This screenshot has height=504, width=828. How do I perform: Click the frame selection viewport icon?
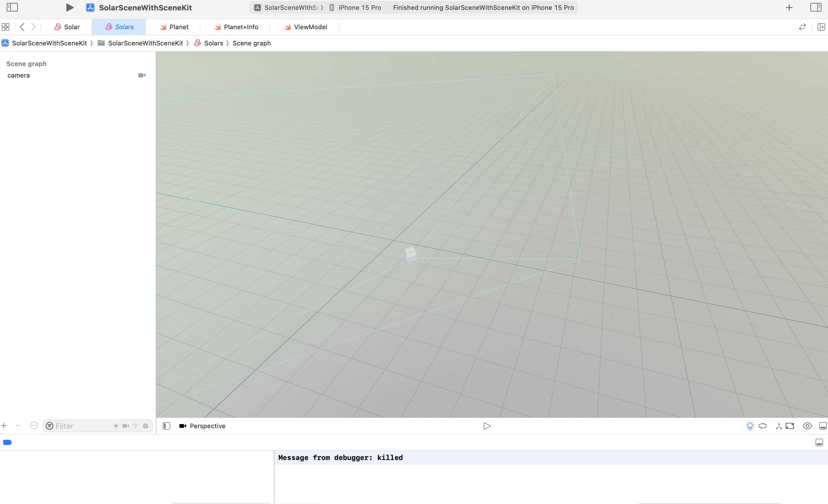click(x=790, y=426)
